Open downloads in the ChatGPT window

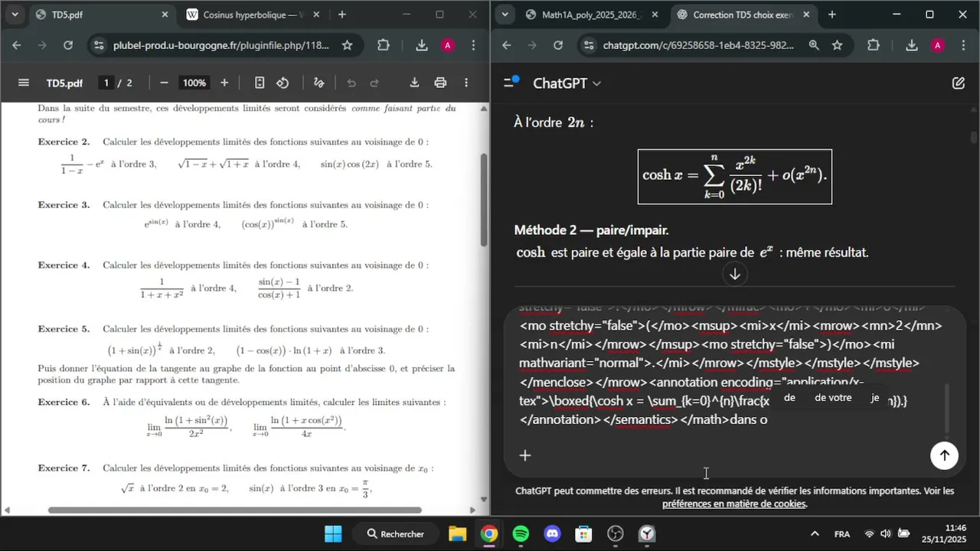pyautogui.click(x=912, y=45)
